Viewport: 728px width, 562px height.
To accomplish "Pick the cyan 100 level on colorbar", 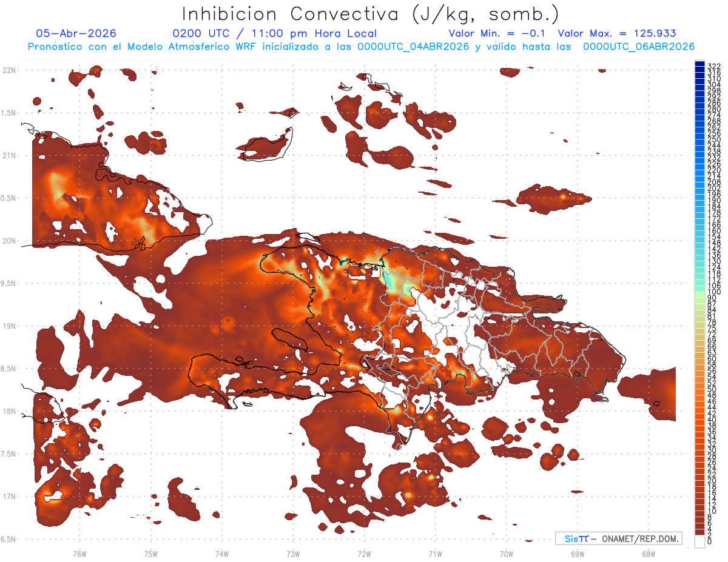I will pos(700,292).
